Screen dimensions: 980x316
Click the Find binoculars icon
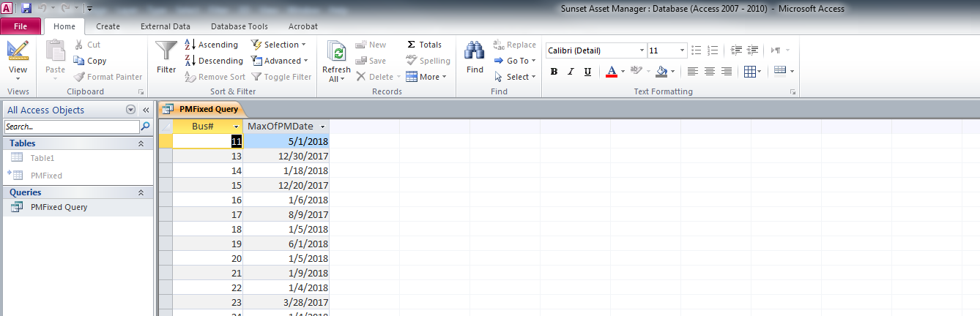(475, 51)
